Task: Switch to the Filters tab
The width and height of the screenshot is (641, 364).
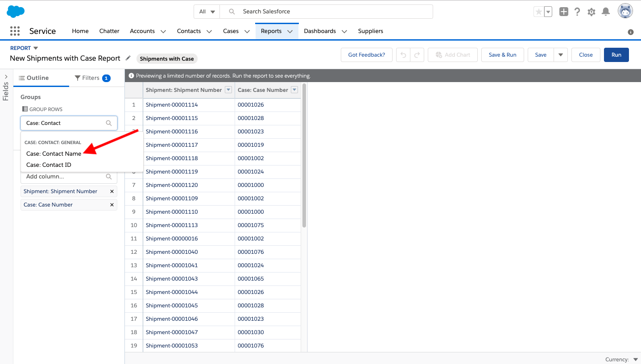Action: pos(93,78)
